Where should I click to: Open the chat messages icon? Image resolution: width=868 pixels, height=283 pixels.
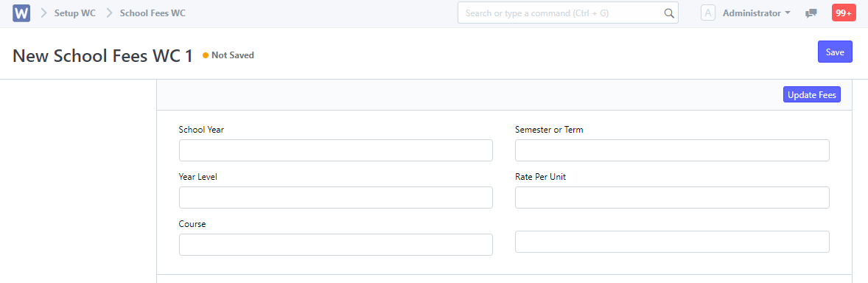(811, 13)
